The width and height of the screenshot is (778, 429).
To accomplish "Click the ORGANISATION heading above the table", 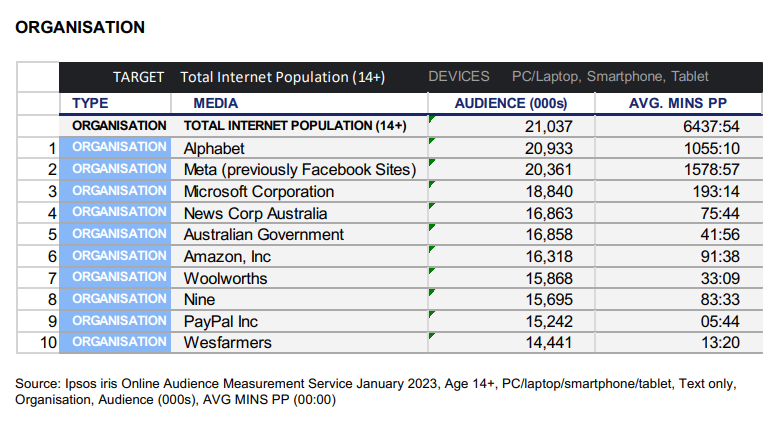I will (x=80, y=27).
